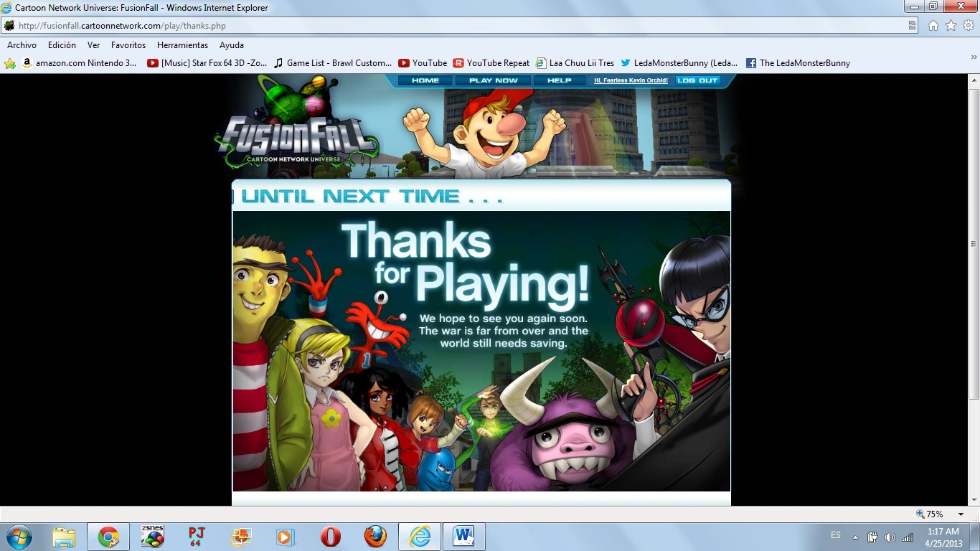Switch to Google Chrome in the taskbar
The image size is (980, 551).
tap(108, 537)
